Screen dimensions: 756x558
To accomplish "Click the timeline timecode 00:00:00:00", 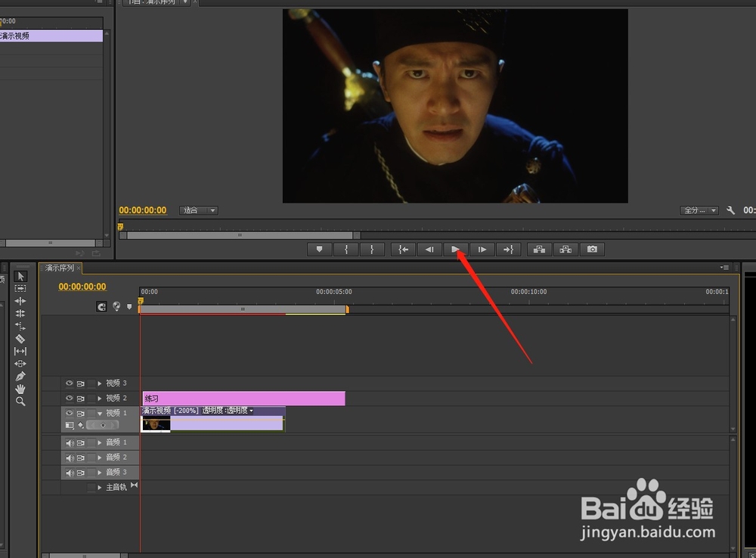I will point(82,287).
